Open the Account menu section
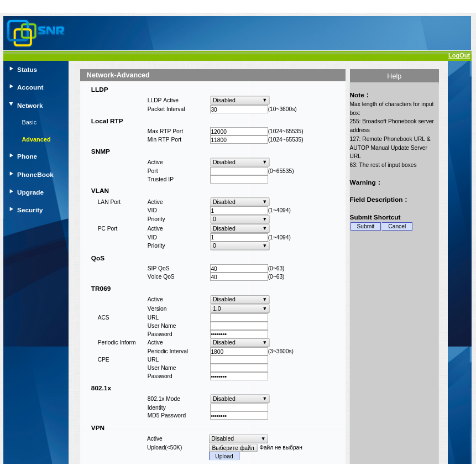Image resolution: width=476 pixels, height=476 pixels. (x=30, y=87)
